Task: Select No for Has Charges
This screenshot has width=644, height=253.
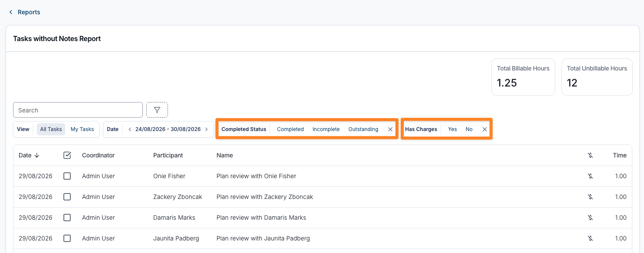Action: (469, 129)
